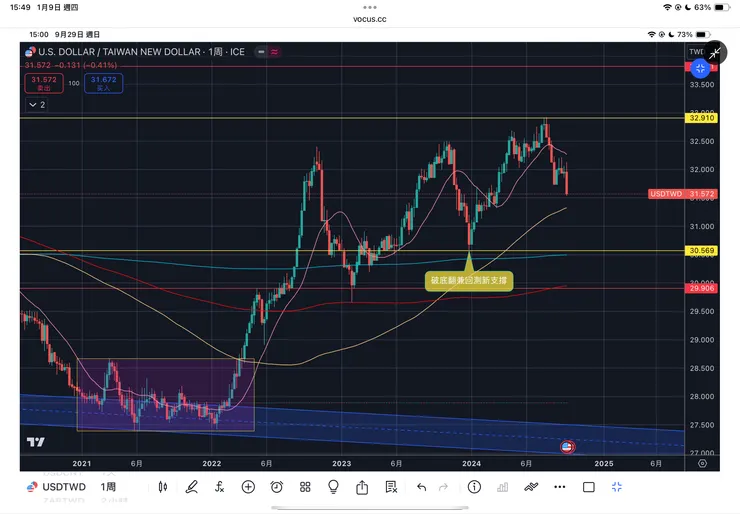Viewport: 740px width, 514px height.
Task: Change the 1周 interval in bottom toolbar
Action: pos(108,487)
